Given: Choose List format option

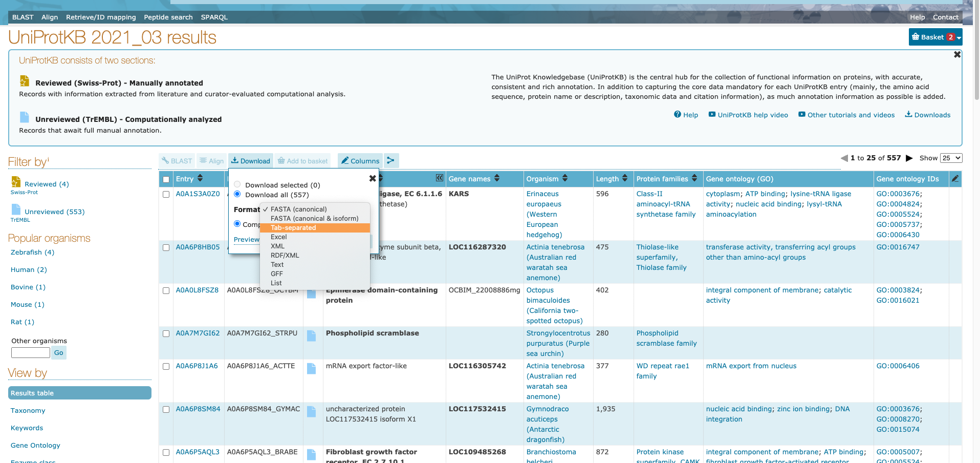Looking at the screenshot, I should (x=315, y=283).
